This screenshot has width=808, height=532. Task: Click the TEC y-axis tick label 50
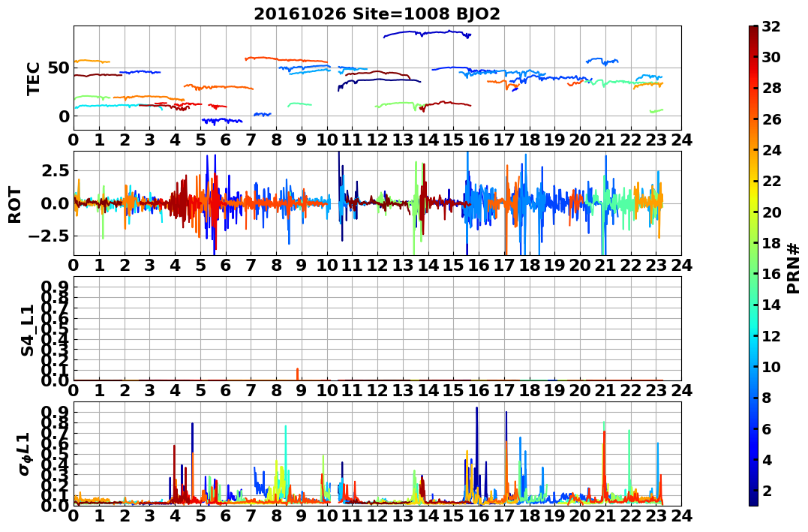click(59, 68)
